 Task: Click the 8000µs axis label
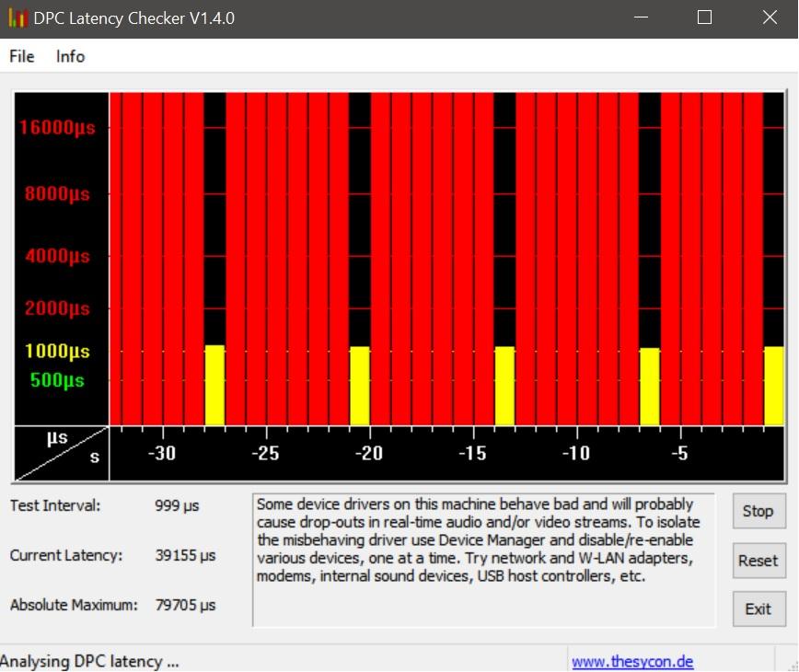click(x=57, y=193)
